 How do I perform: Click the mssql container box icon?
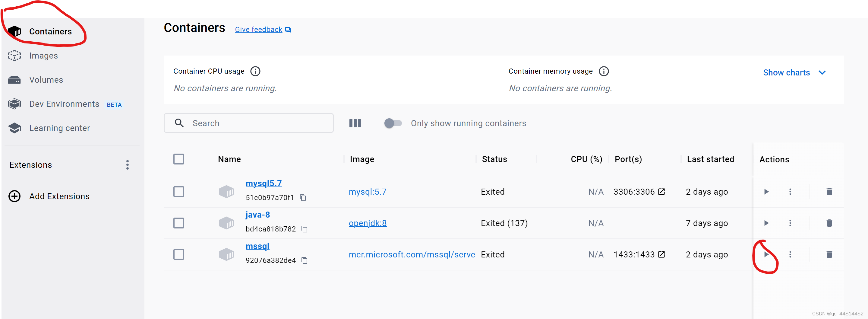(x=226, y=254)
